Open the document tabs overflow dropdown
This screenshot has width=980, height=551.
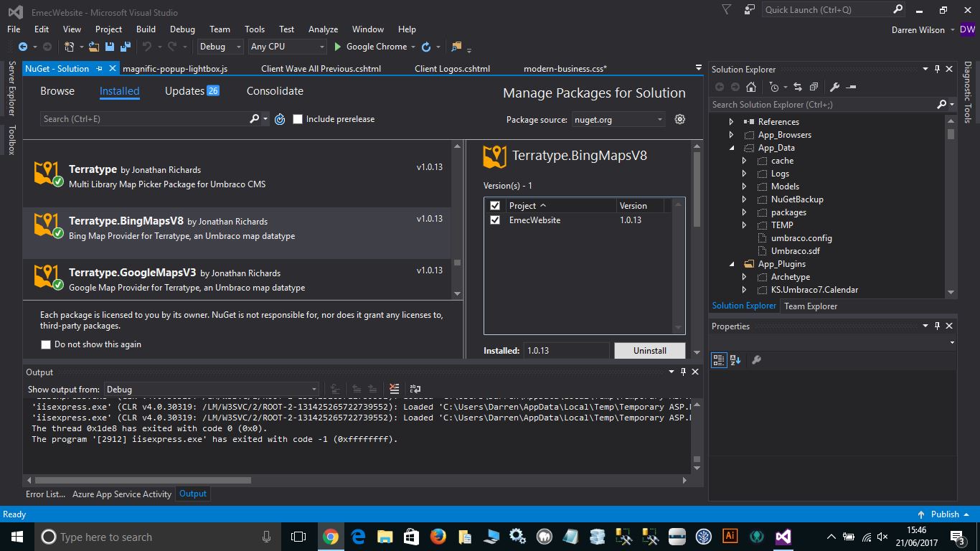pyautogui.click(x=699, y=68)
